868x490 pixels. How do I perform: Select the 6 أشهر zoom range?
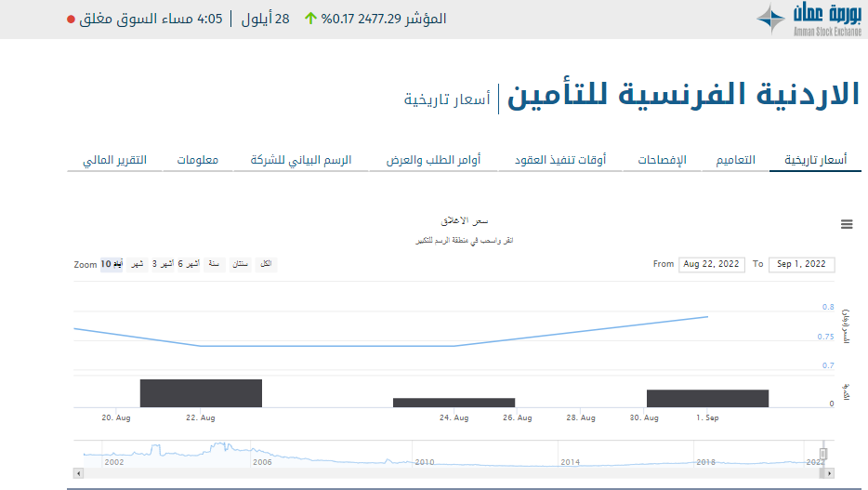click(x=189, y=264)
